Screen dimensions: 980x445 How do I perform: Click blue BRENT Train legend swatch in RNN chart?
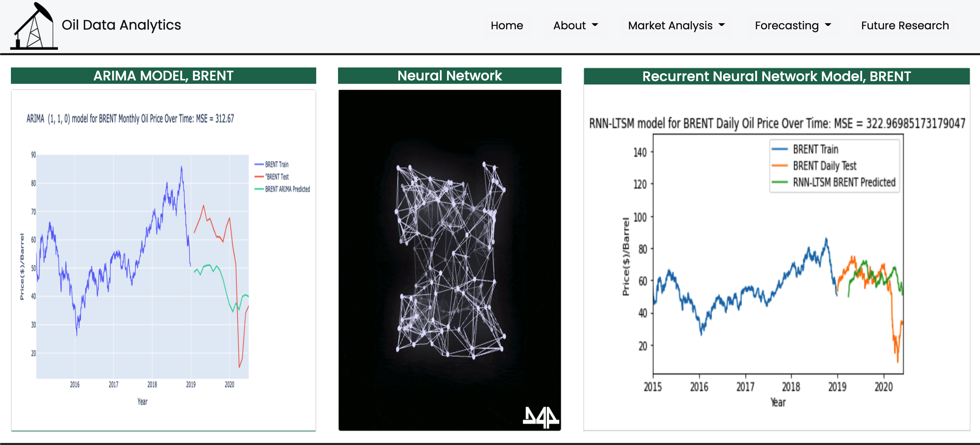pyautogui.click(x=779, y=150)
